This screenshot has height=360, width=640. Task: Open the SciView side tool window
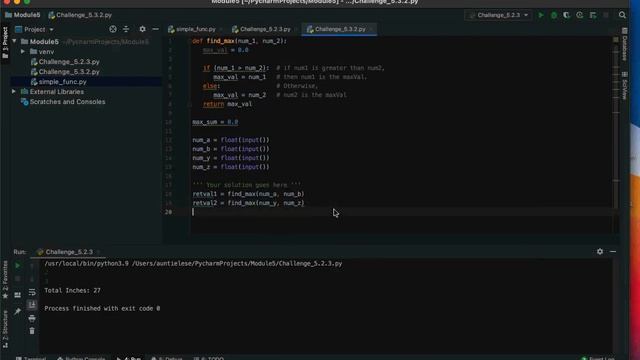click(624, 86)
